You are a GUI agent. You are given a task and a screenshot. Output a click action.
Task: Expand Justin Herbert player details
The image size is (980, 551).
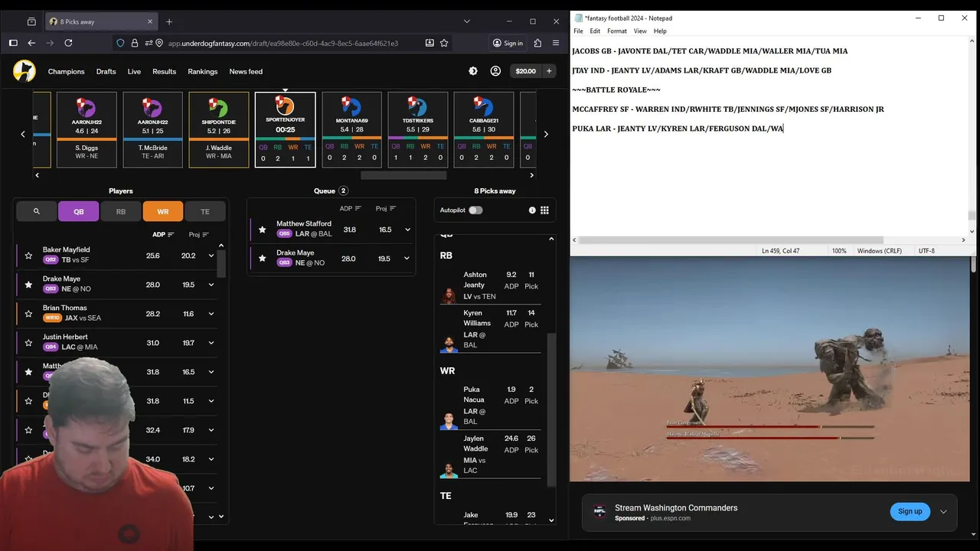(211, 343)
